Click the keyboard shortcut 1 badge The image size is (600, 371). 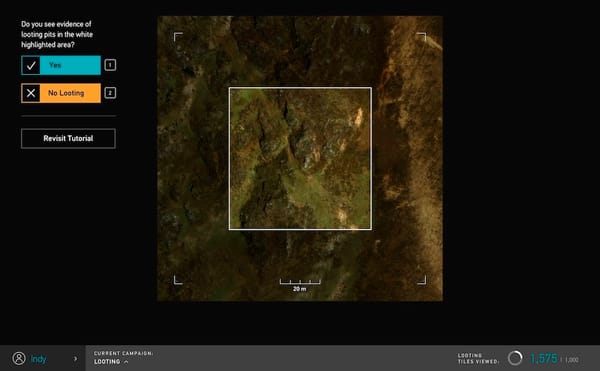coord(110,65)
